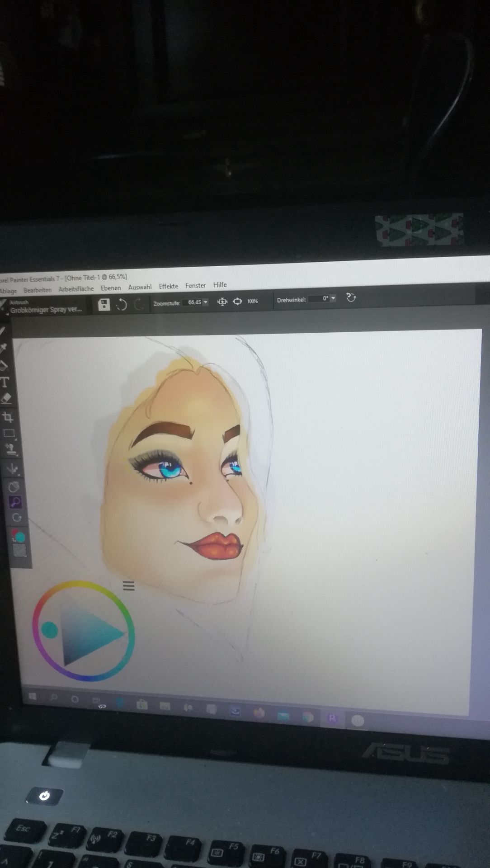Open the Ablage menu
The height and width of the screenshot is (868, 490).
(8, 291)
